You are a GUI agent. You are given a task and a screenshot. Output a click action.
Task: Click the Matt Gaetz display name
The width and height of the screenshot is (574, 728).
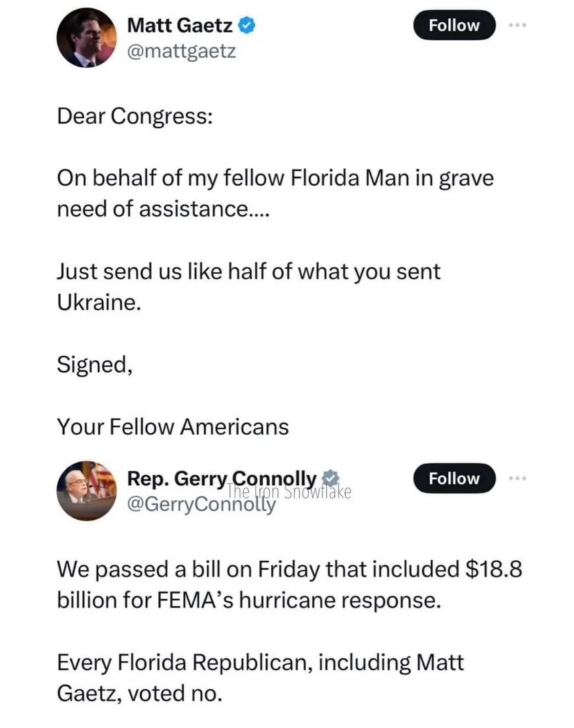tap(180, 26)
